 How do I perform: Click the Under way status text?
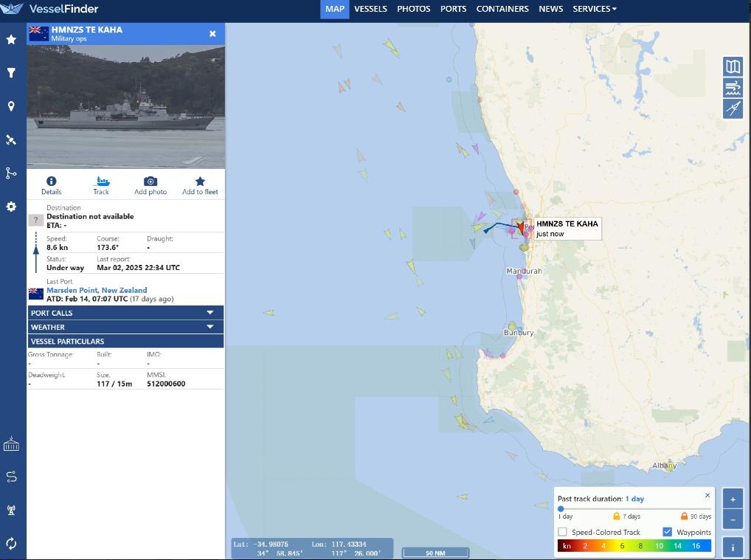[x=65, y=268]
